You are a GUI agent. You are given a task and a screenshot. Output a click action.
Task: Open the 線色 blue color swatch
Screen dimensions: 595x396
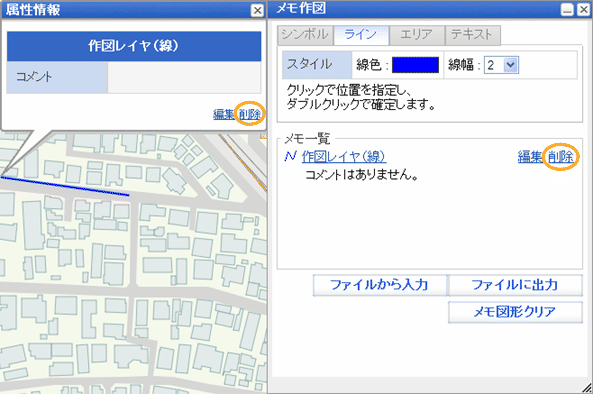pyautogui.click(x=415, y=65)
